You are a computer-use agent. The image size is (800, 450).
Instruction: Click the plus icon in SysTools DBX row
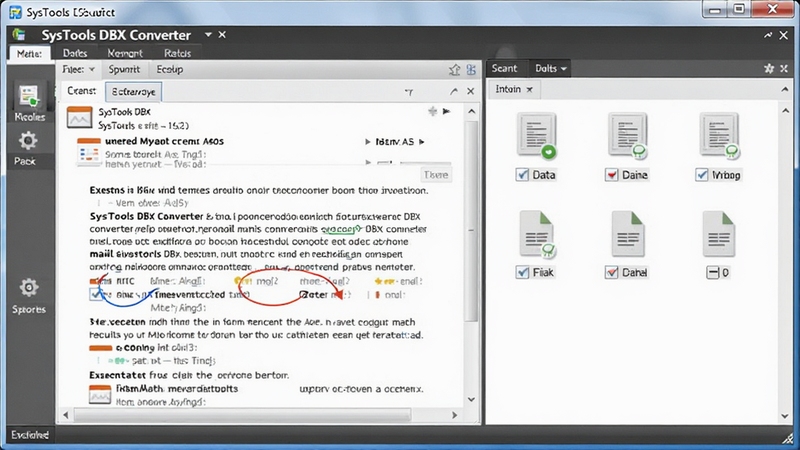point(433,111)
